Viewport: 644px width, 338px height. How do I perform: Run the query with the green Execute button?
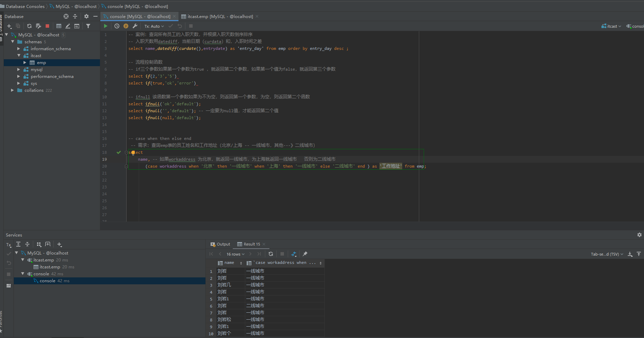pyautogui.click(x=105, y=26)
